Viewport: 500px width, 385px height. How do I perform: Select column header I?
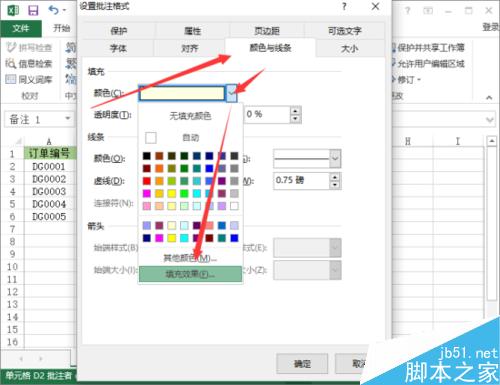pyautogui.click(x=458, y=141)
